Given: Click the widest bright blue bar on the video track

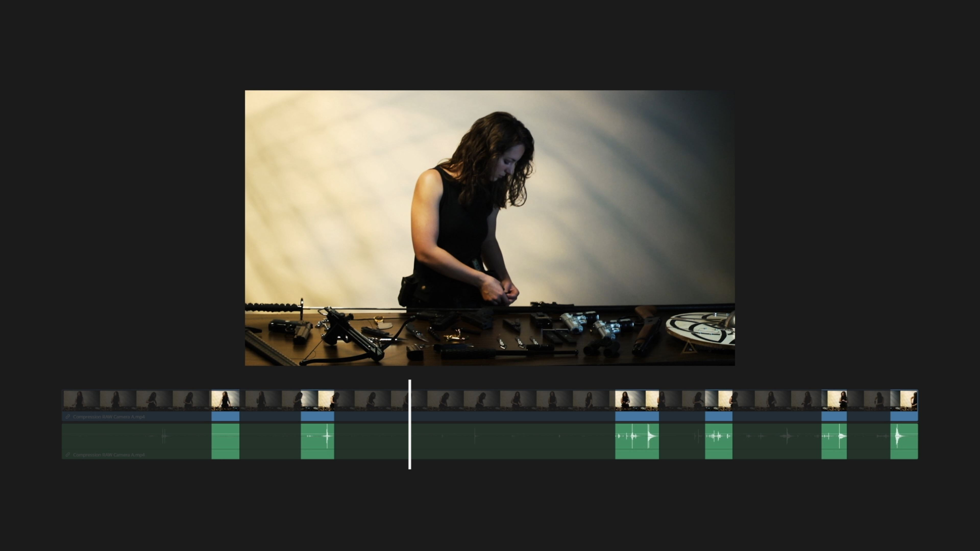Looking at the screenshot, I should point(637,417).
